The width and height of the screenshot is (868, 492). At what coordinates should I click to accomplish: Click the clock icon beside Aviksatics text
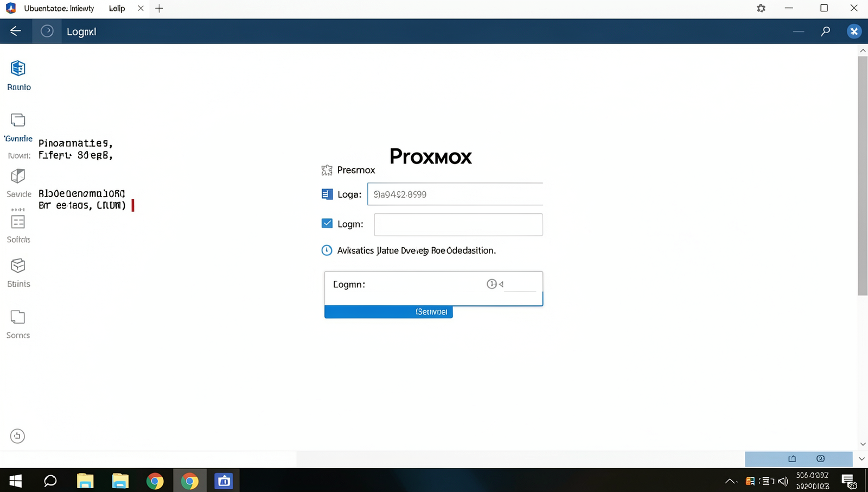[327, 250]
